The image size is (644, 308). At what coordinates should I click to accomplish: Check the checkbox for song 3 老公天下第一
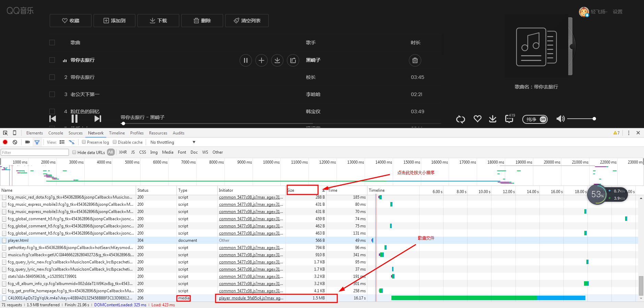[52, 94]
